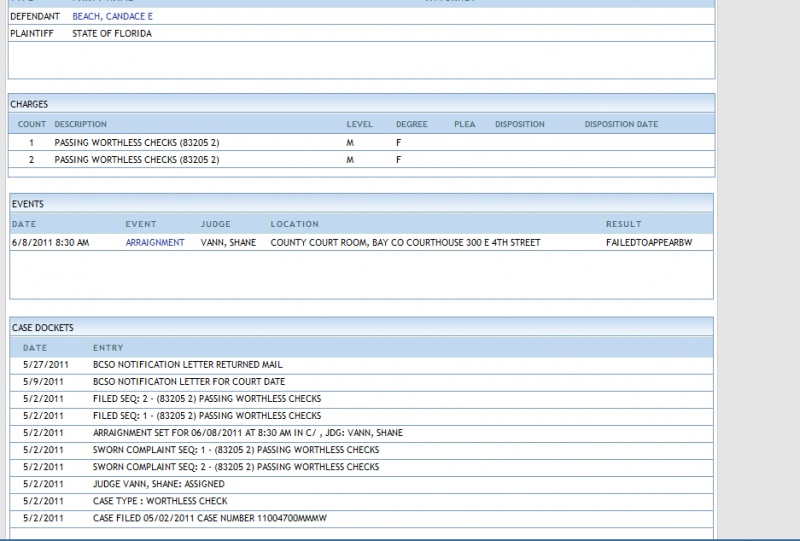Click the DESCRIPTION column header
This screenshot has width=800, height=541.
[81, 124]
